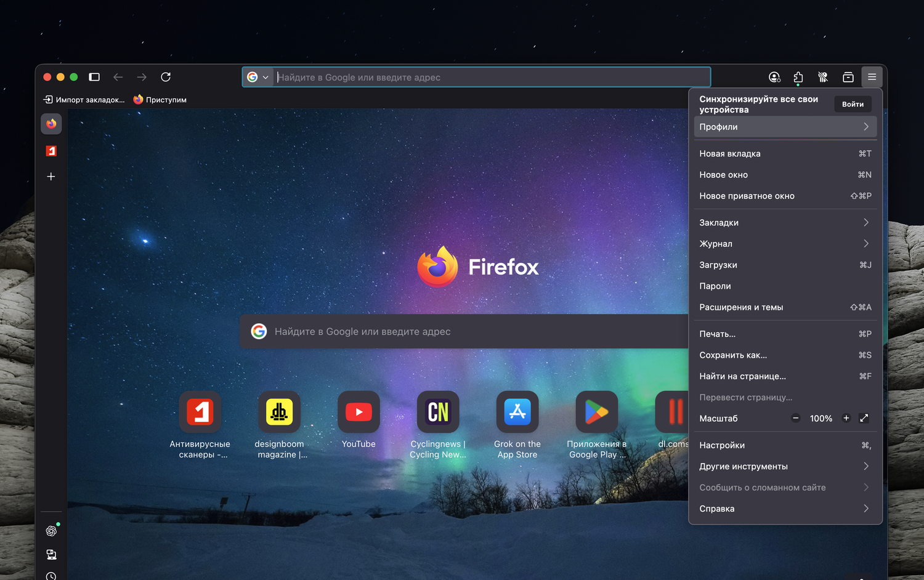Choose Печать… in the menu
The height and width of the screenshot is (580, 924).
click(785, 334)
